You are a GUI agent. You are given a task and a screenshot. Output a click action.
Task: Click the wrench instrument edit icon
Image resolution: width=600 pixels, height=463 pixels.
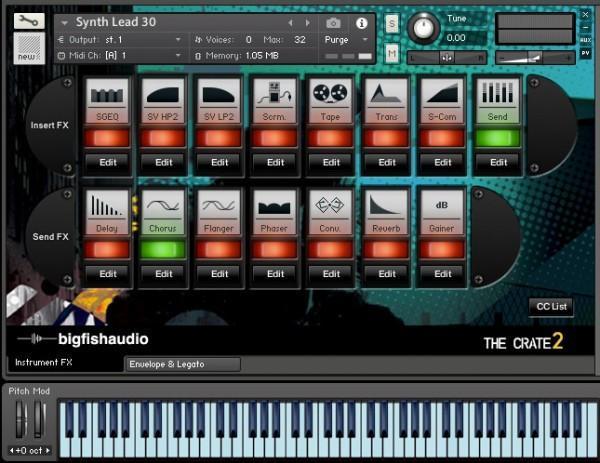click(x=29, y=20)
